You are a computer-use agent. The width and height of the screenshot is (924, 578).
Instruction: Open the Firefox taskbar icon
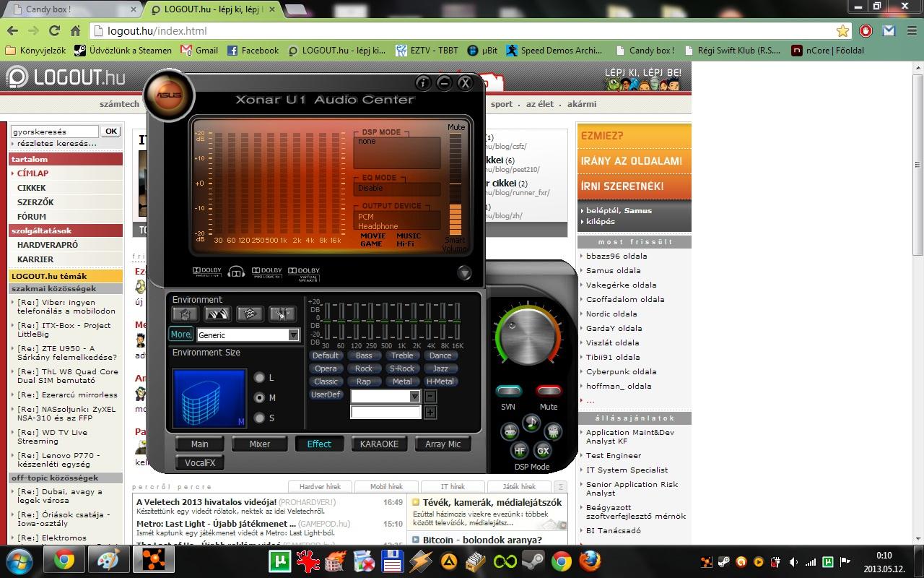coord(590,561)
